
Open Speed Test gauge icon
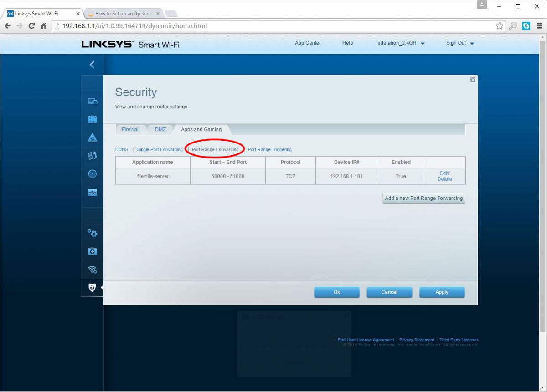pyautogui.click(x=92, y=174)
